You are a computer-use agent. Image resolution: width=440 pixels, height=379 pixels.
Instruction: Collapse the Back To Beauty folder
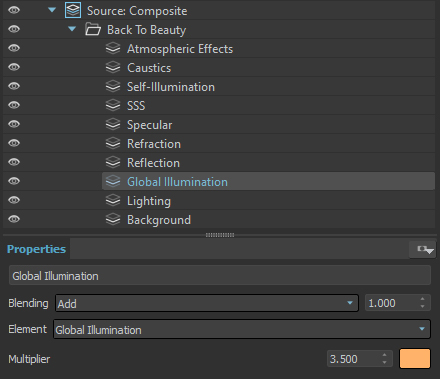pyautogui.click(x=72, y=29)
